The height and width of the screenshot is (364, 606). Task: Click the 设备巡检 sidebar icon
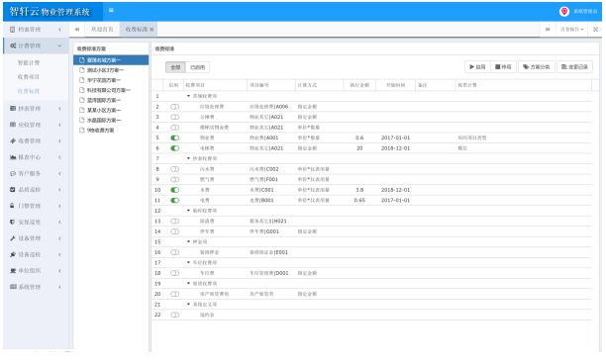pos(13,254)
